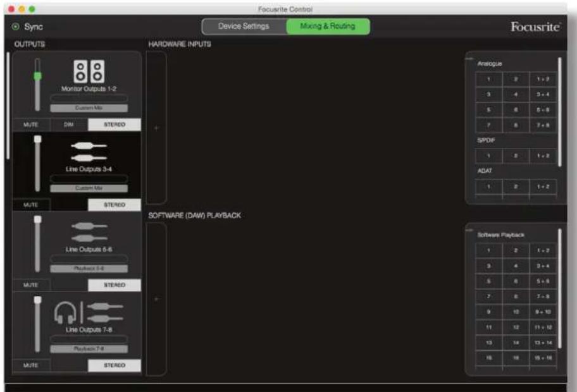Select the Line Outputs 3-4 jack icon
This screenshot has width=577, height=392.
click(89, 152)
